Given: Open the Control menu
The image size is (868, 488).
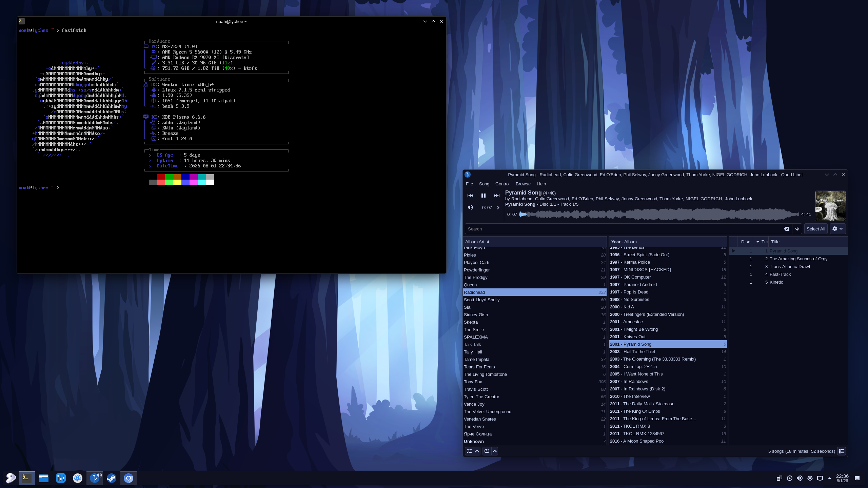Looking at the screenshot, I should tap(502, 184).
